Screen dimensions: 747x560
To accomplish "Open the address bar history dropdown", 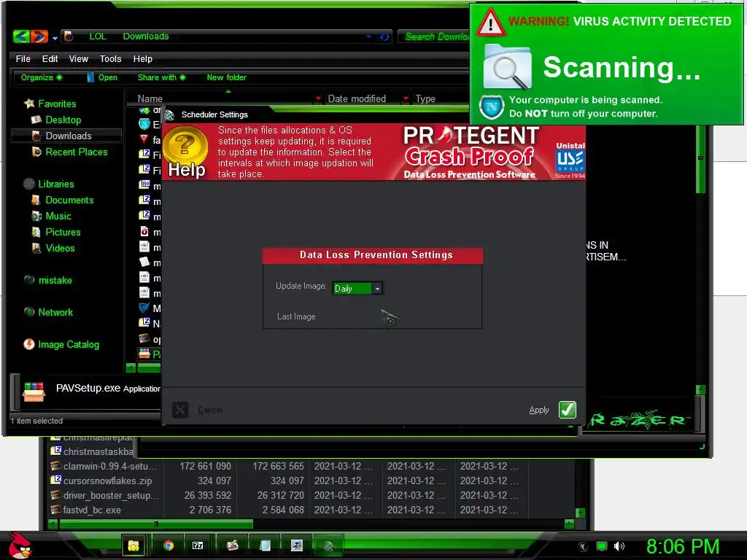I will click(368, 36).
